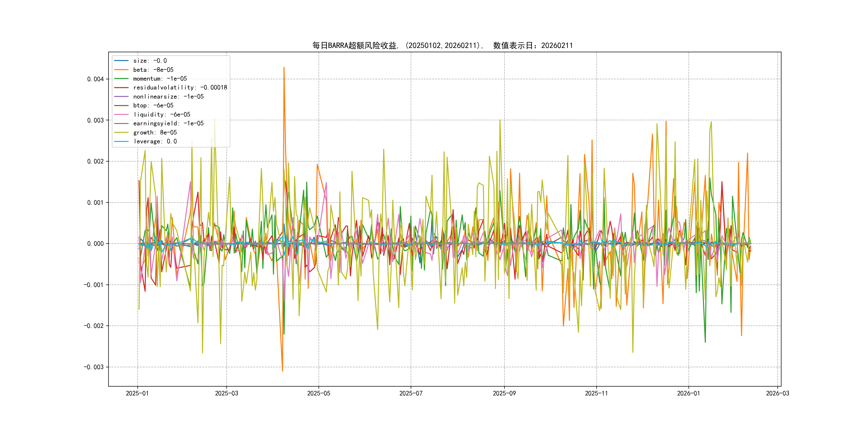The height and width of the screenshot is (434, 868).
Task: Click the -0.003 y-axis tick label
Action: [94, 367]
